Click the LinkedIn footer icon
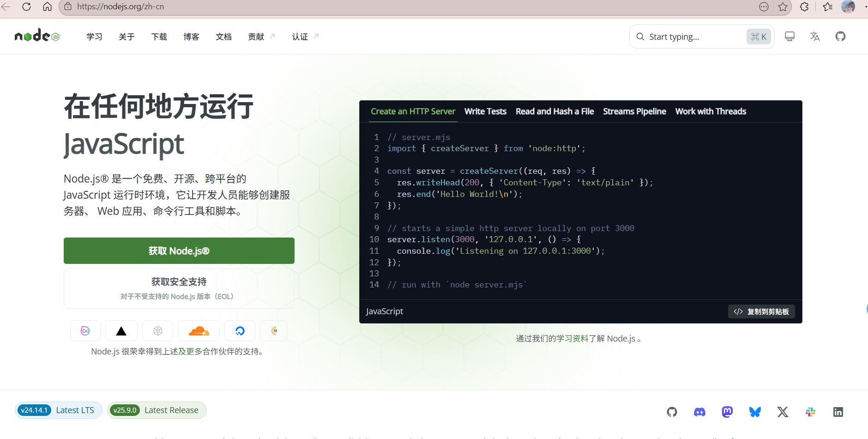 838,412
